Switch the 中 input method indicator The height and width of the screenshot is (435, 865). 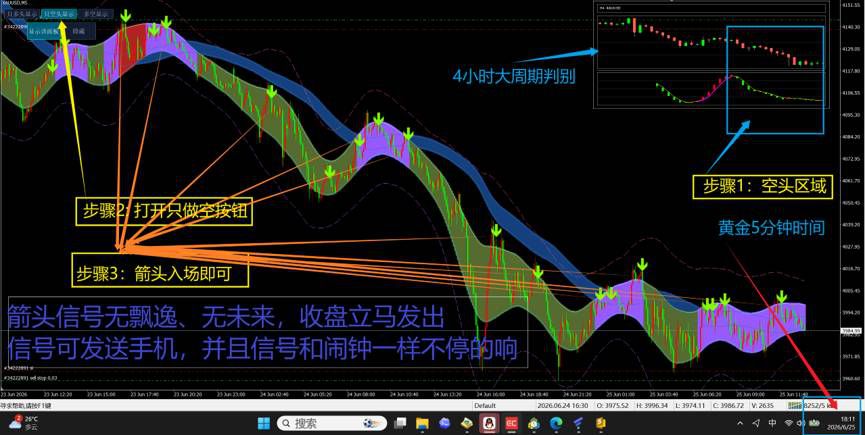[773, 423]
